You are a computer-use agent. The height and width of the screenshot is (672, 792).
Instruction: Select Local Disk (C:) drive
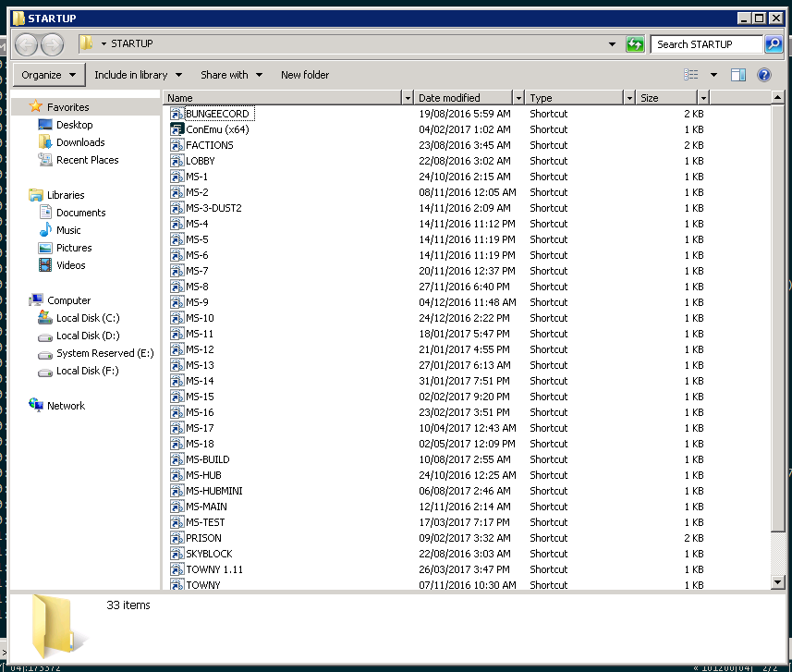[x=87, y=318]
